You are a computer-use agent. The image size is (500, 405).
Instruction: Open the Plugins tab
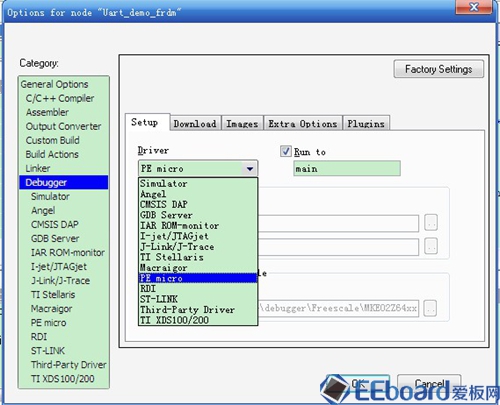pos(366,124)
